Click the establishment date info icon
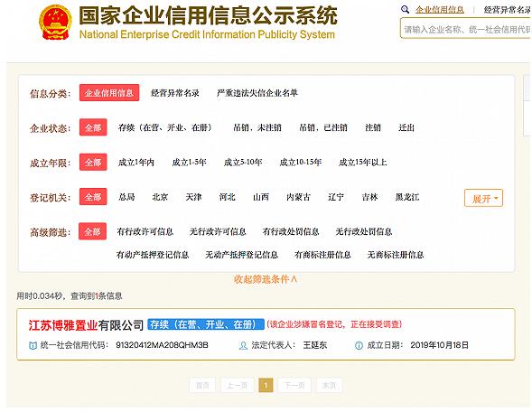The height and width of the screenshot is (412, 532). 359,345
